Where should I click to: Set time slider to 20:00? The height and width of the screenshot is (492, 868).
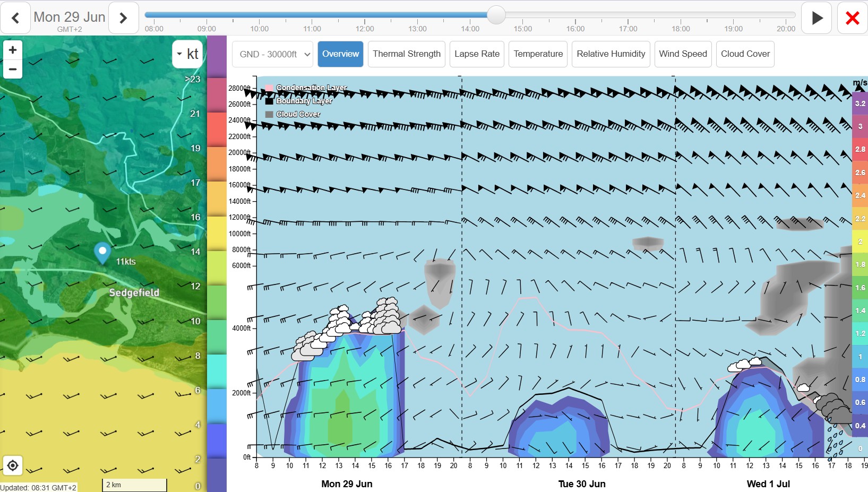(786, 15)
